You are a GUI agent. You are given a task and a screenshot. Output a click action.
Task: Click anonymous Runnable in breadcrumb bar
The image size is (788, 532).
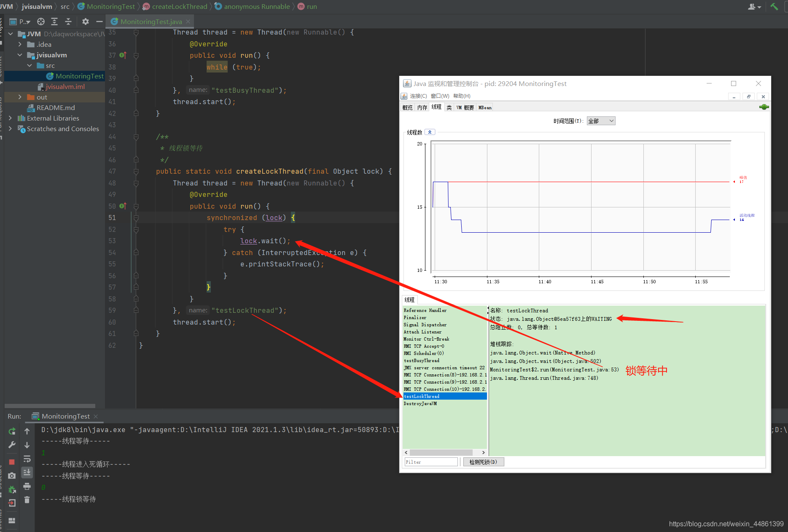tap(257, 6)
